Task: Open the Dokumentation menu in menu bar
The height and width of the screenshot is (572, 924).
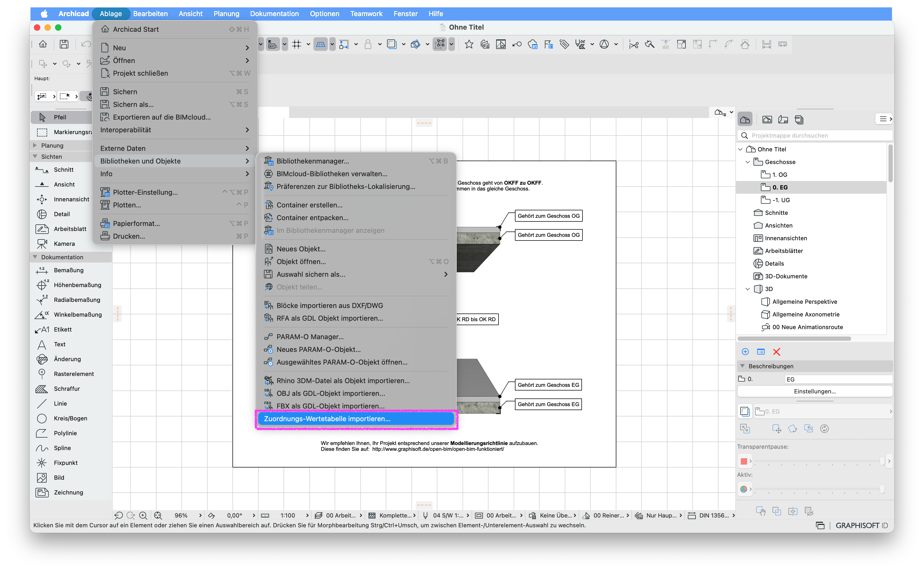Action: 274,13
